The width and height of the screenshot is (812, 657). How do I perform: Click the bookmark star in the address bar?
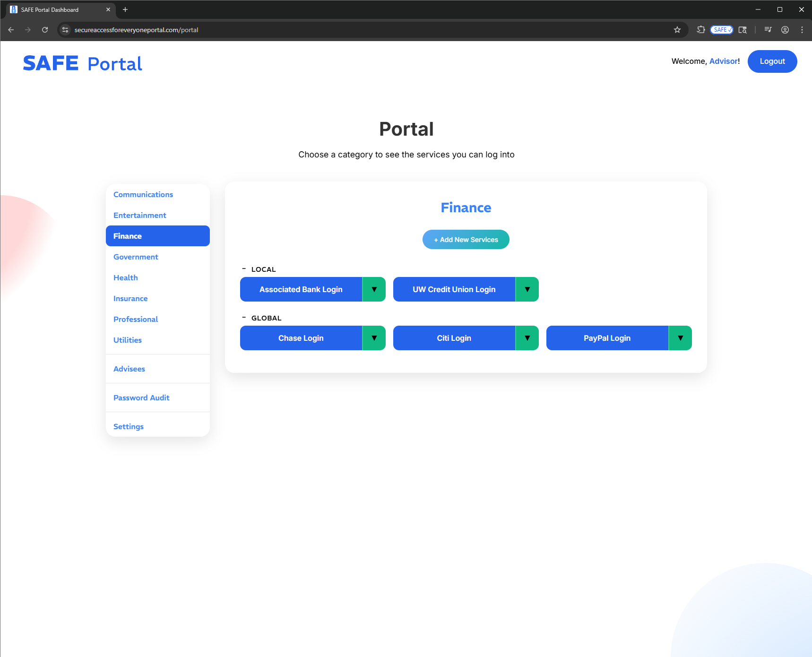(678, 29)
